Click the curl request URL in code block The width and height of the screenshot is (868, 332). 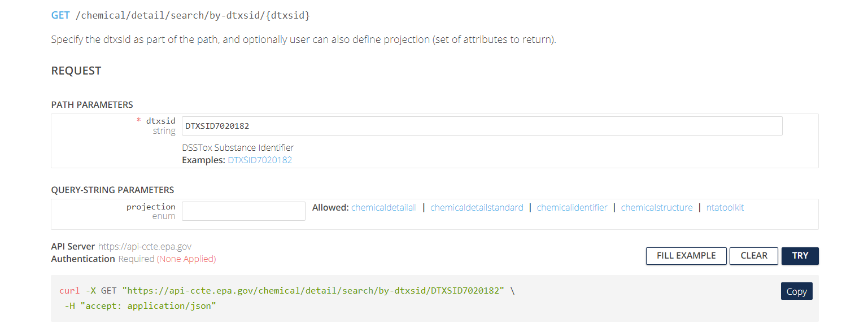point(315,291)
